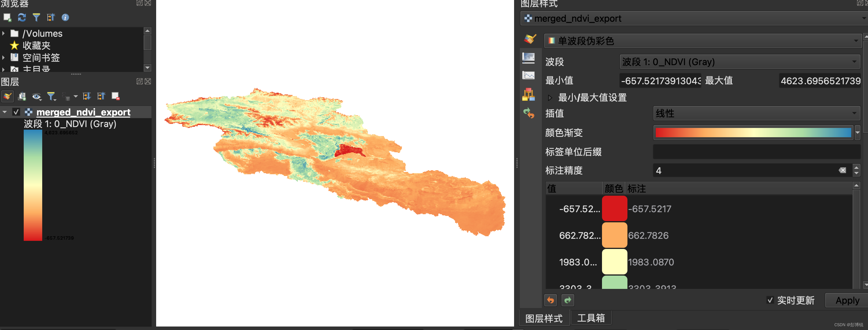Image resolution: width=868 pixels, height=330 pixels.
Task: Open the 波段 1: 0_NDVI band dropdown
Action: point(739,62)
